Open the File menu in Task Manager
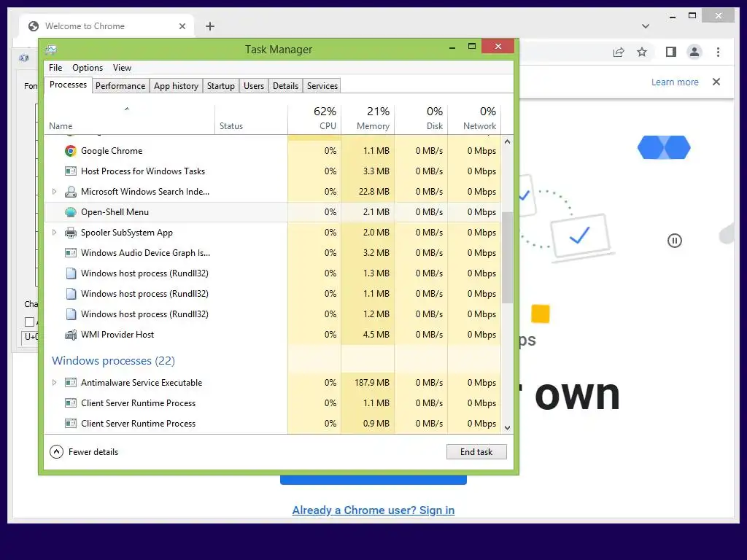Screen dimensions: 747x560 [x=55, y=68]
